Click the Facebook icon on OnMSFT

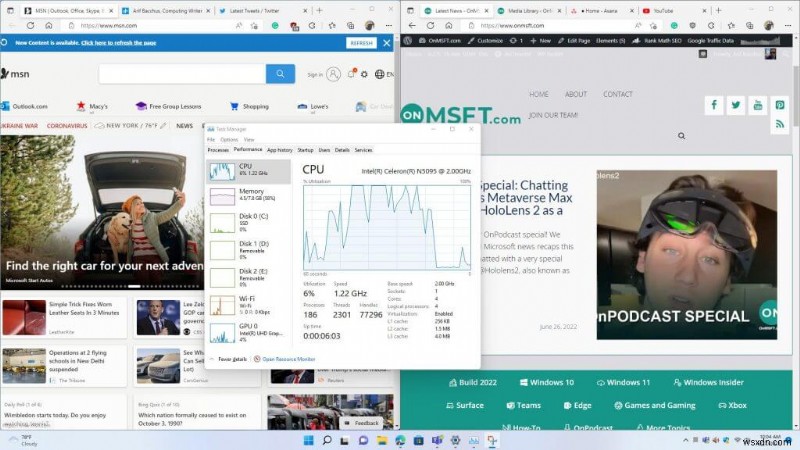714,105
